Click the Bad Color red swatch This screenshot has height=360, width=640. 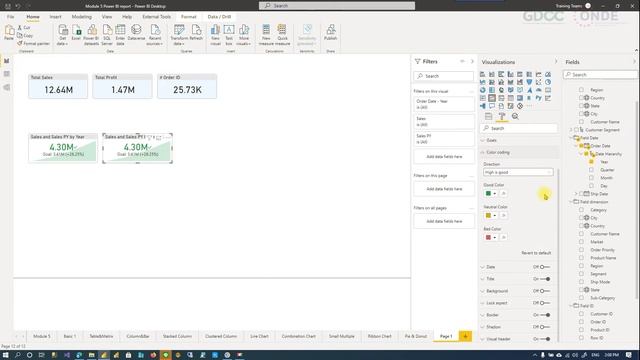pyautogui.click(x=488, y=238)
